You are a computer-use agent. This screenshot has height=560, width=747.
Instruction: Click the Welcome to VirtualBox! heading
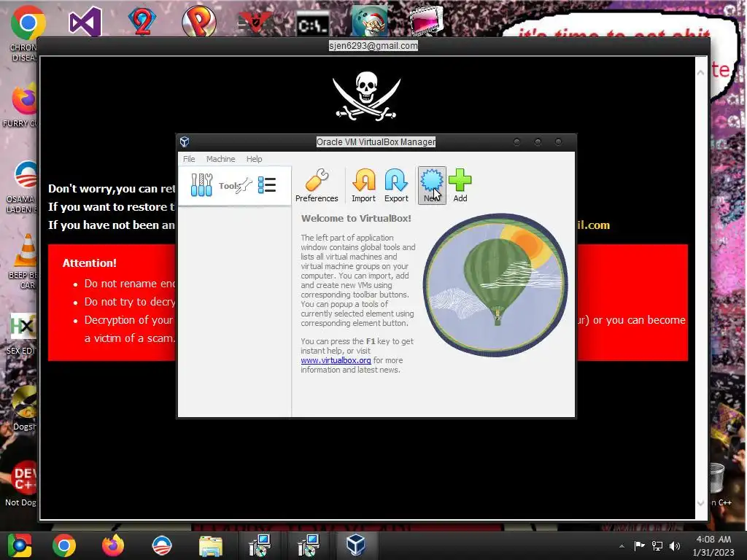(x=356, y=219)
